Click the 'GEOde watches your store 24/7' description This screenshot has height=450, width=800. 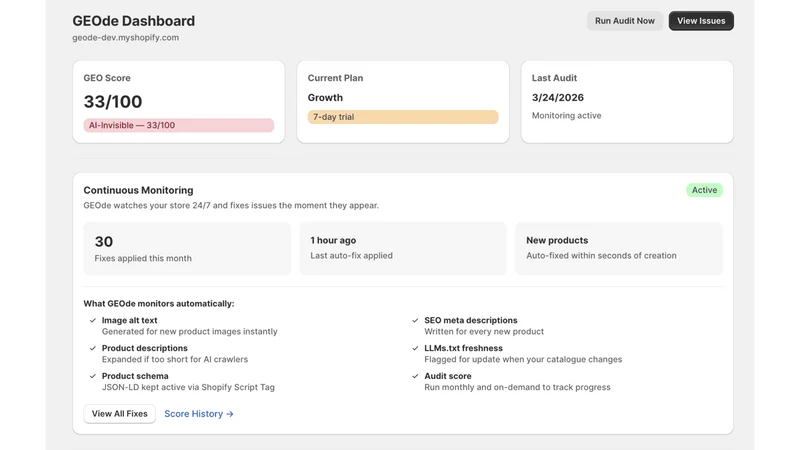(231, 205)
